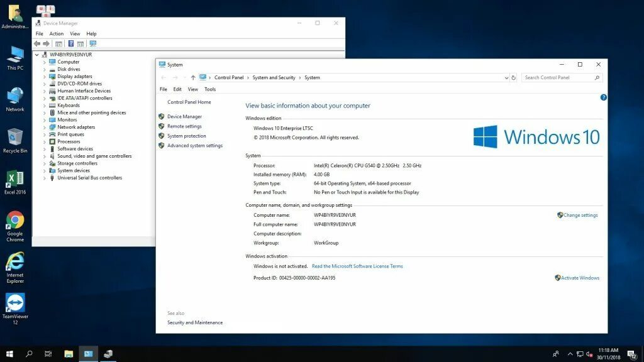Open Device Manager File menu
The image size is (644, 362).
pos(40,34)
